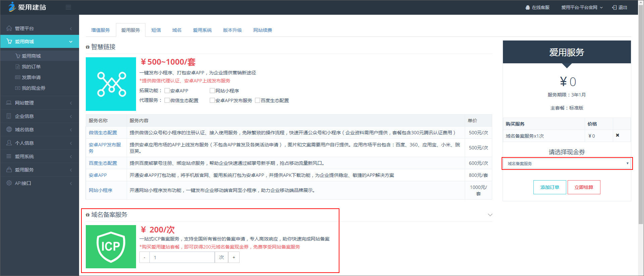Click the API接口 gear icon

[9, 183]
